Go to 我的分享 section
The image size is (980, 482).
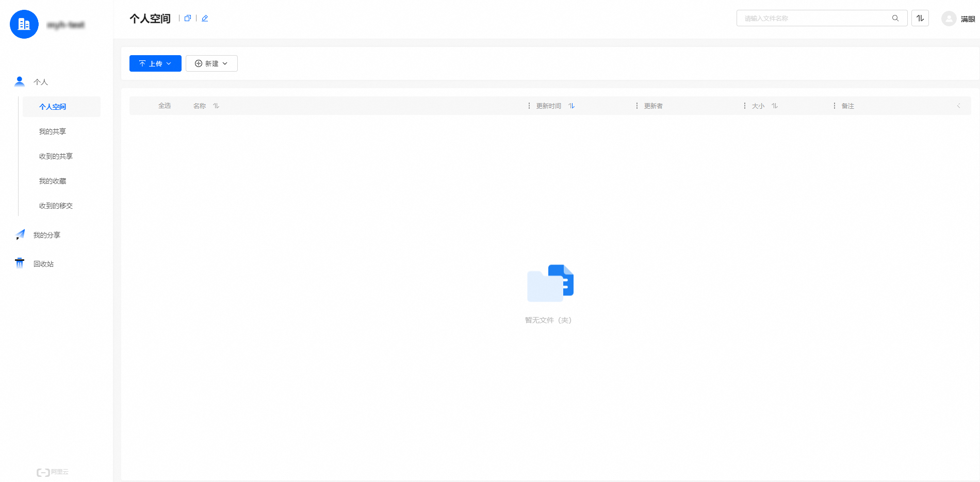coord(47,235)
